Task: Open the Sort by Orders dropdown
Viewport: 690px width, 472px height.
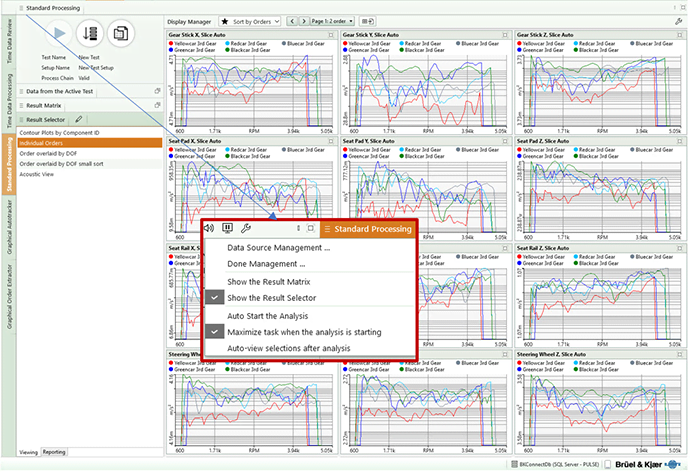Action: 250,21
